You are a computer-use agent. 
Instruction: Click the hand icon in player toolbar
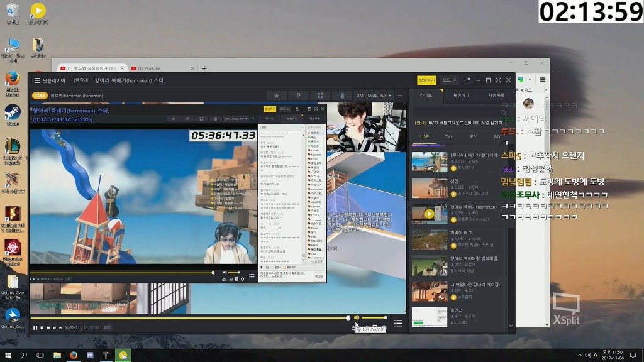pos(341,96)
